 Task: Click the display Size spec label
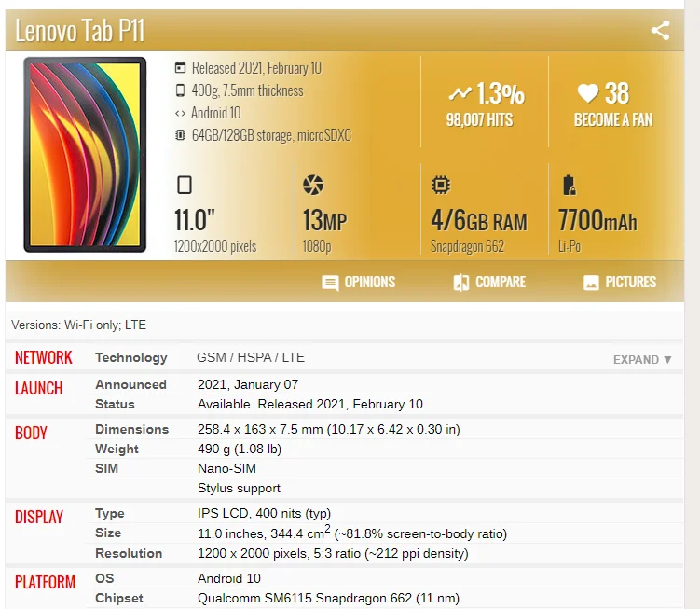tap(108, 533)
